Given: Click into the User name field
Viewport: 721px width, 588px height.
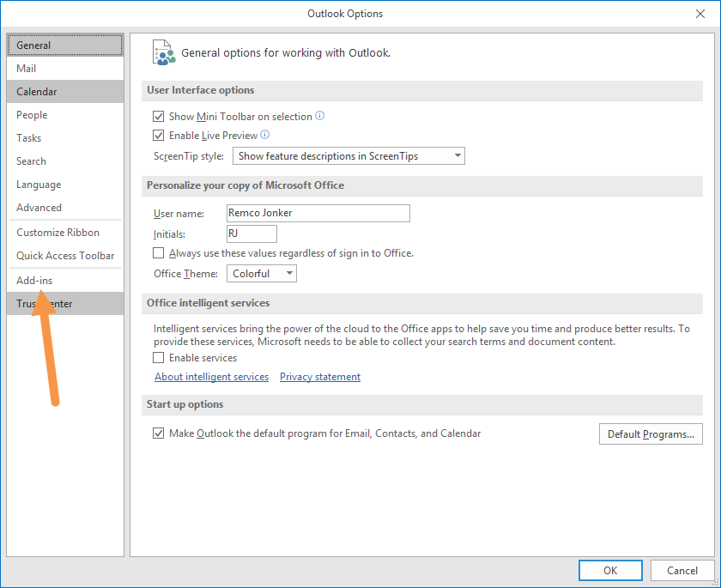Looking at the screenshot, I should 318,214.
